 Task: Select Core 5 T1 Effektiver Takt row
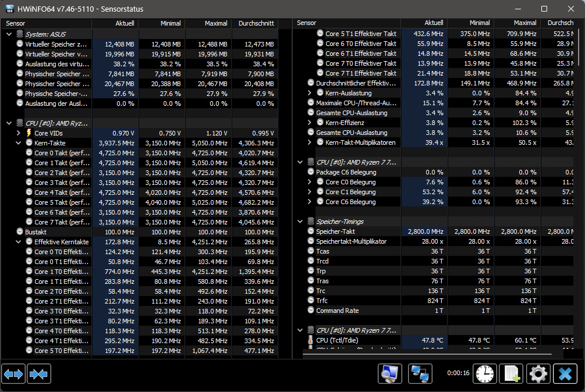pos(435,34)
